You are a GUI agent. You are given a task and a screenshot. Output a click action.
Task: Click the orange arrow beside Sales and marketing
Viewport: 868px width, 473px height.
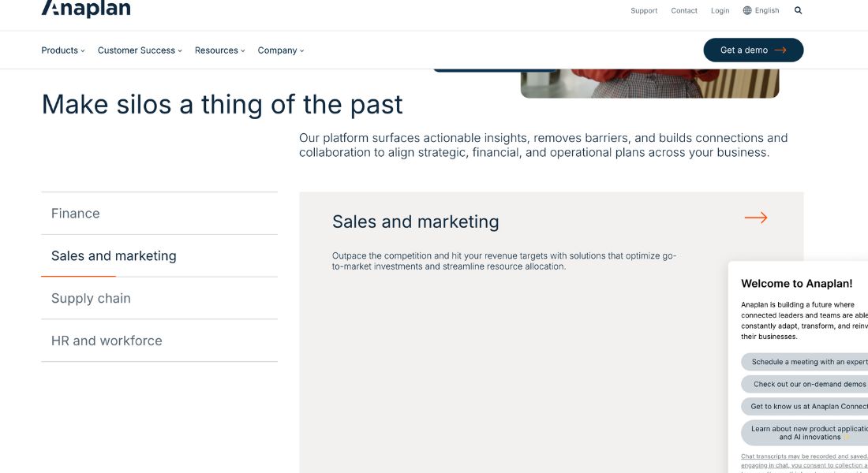pos(755,218)
